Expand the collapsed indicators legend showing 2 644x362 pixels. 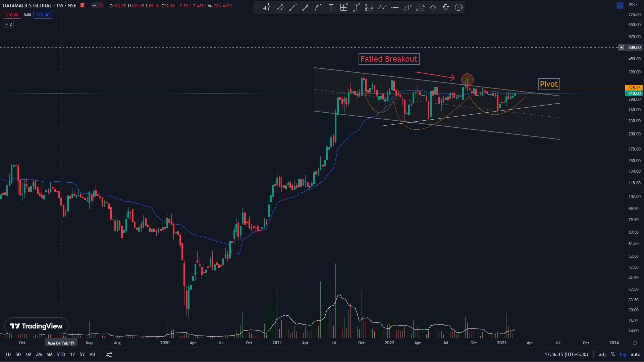click(x=8, y=24)
